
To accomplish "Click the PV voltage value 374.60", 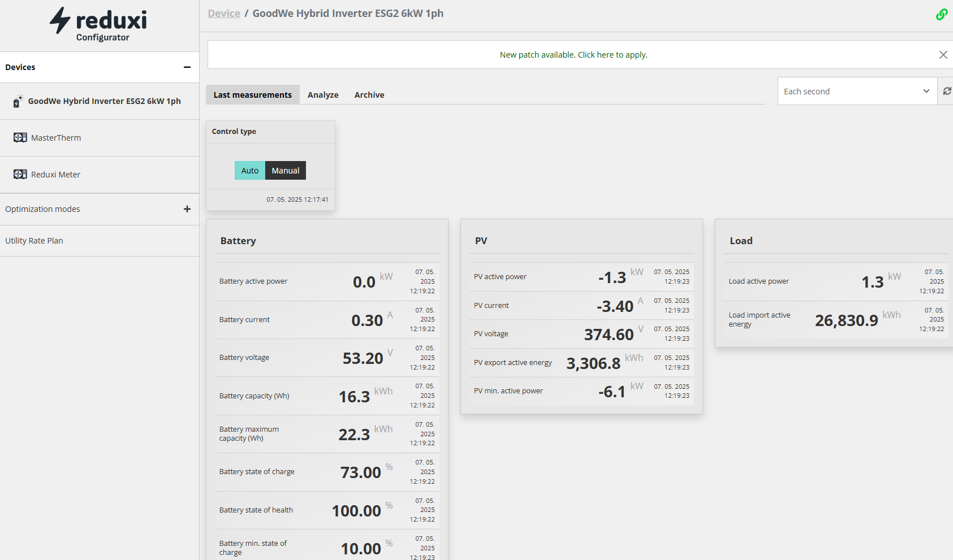I will pos(609,335).
